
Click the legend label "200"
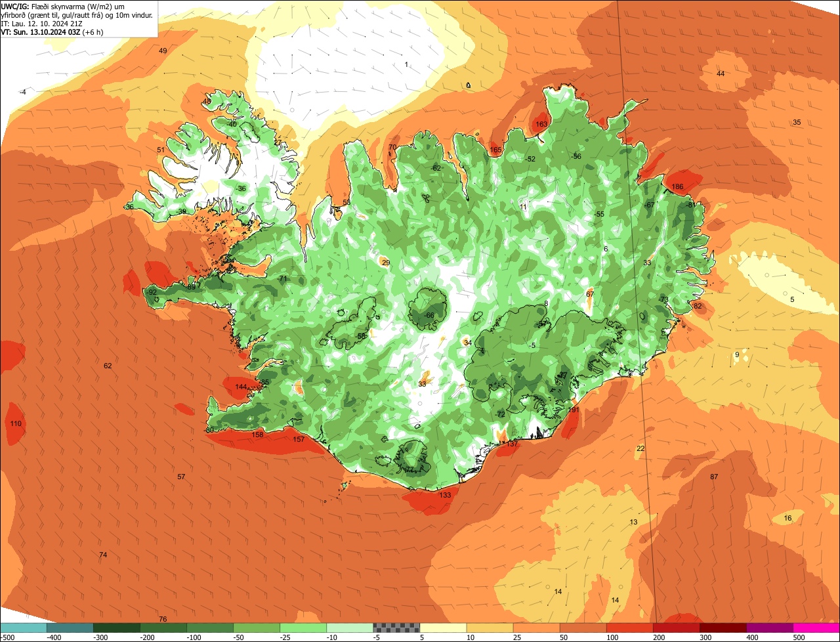(x=659, y=637)
